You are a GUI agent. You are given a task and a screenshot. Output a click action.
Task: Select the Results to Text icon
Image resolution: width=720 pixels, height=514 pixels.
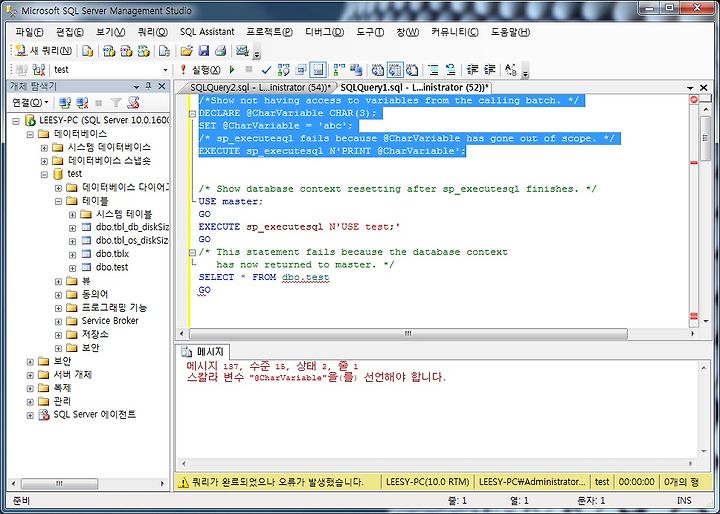pyautogui.click(x=377, y=70)
